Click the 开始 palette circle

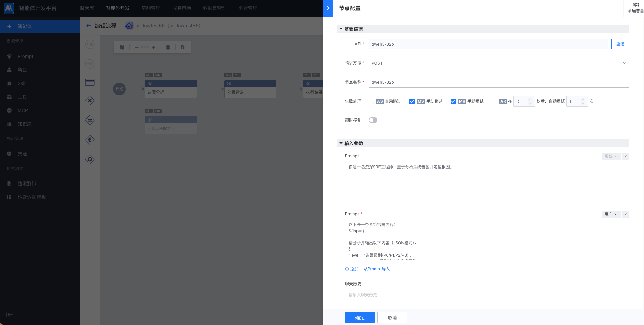tap(90, 44)
